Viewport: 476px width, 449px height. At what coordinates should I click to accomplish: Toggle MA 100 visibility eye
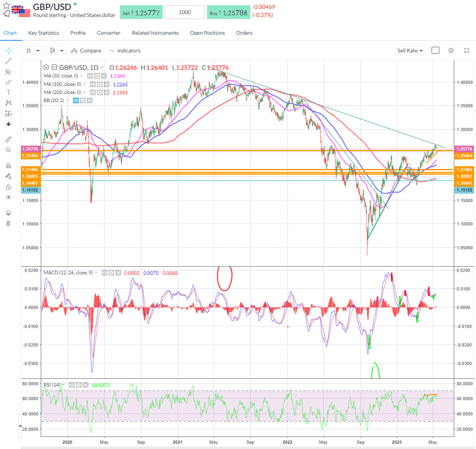pyautogui.click(x=92, y=84)
